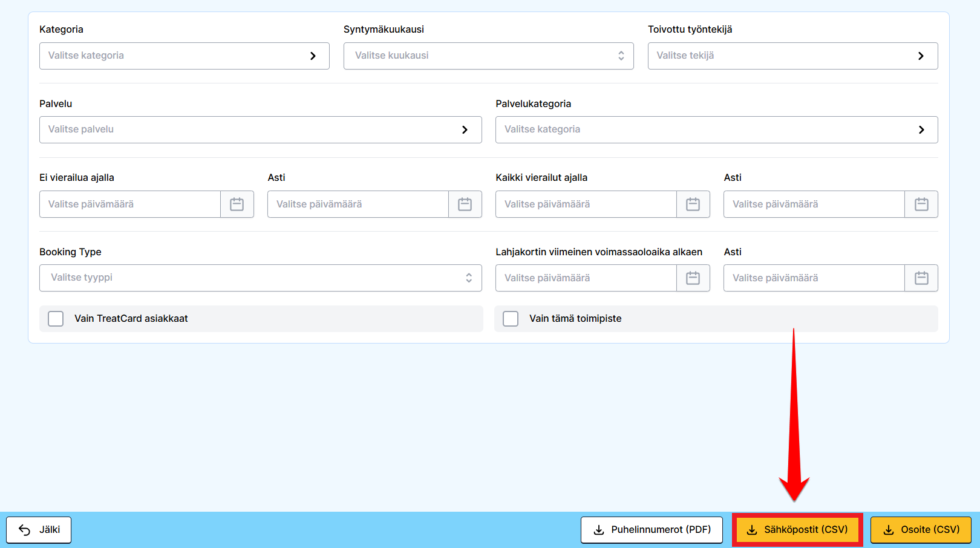The width and height of the screenshot is (980, 548).
Task: Focus the Ei vierailua ajalla date field
Action: point(130,204)
